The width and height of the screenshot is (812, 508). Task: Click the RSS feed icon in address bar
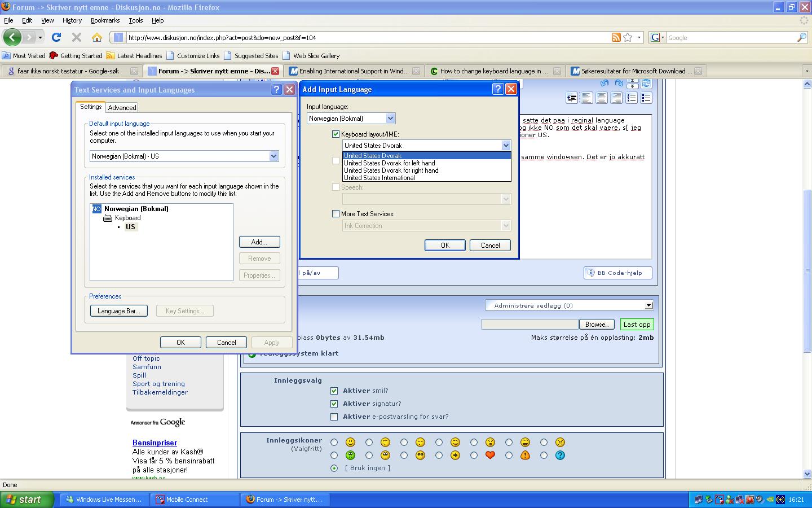(616, 37)
